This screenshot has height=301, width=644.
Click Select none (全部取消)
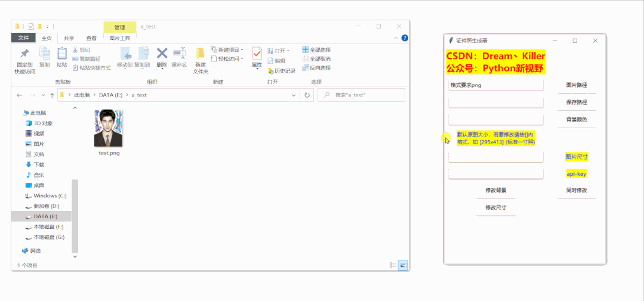pos(316,58)
